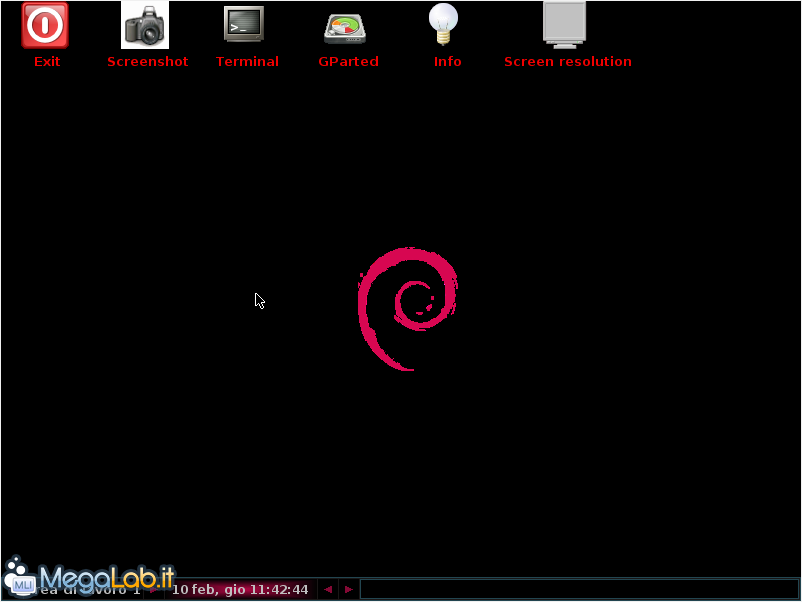Open Screen resolution monitor icon
The height and width of the screenshot is (602, 802).
(x=564, y=25)
